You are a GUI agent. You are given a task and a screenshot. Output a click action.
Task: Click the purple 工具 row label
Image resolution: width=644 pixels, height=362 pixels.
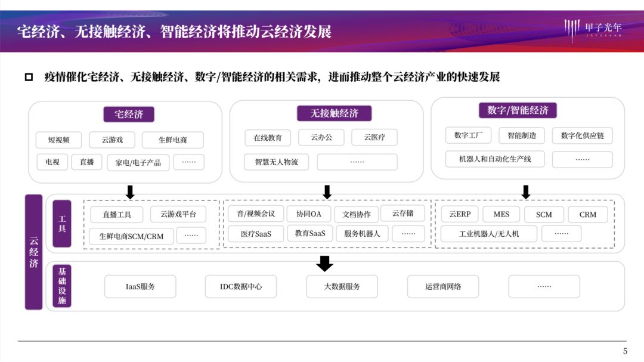click(62, 224)
